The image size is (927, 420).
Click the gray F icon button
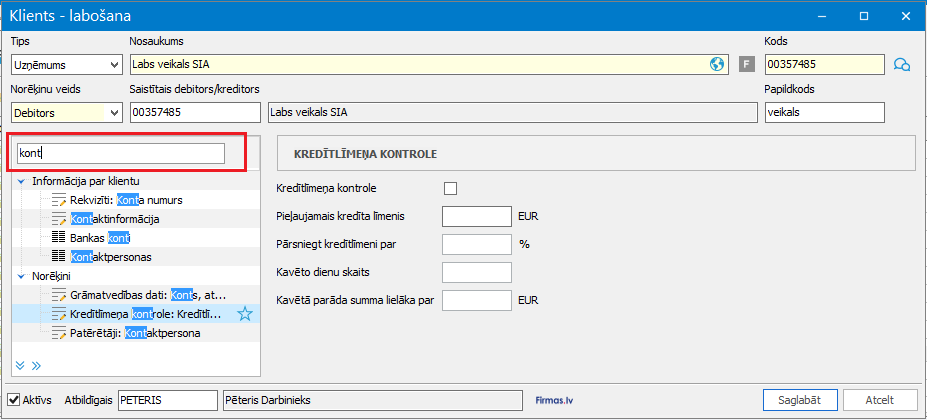point(745,65)
